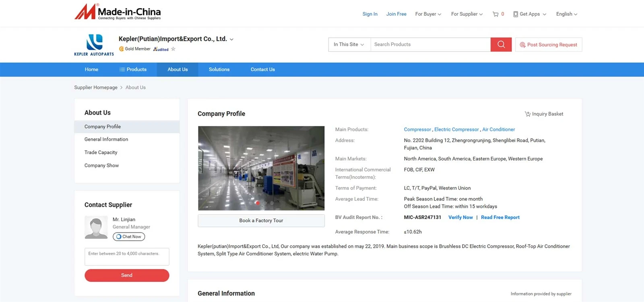The height and width of the screenshot is (302, 644).
Task: Click the Inquiry Basket cart icon
Action: coord(527,114)
